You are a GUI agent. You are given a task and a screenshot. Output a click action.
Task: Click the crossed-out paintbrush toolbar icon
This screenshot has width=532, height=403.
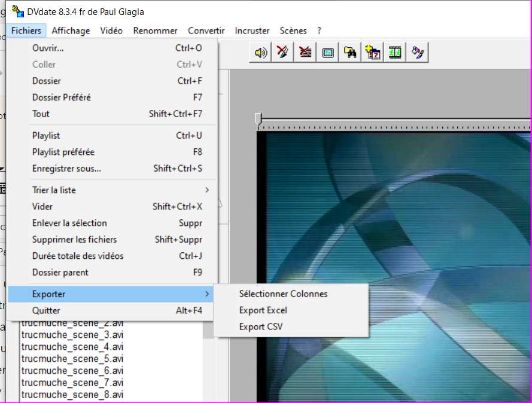(282, 53)
